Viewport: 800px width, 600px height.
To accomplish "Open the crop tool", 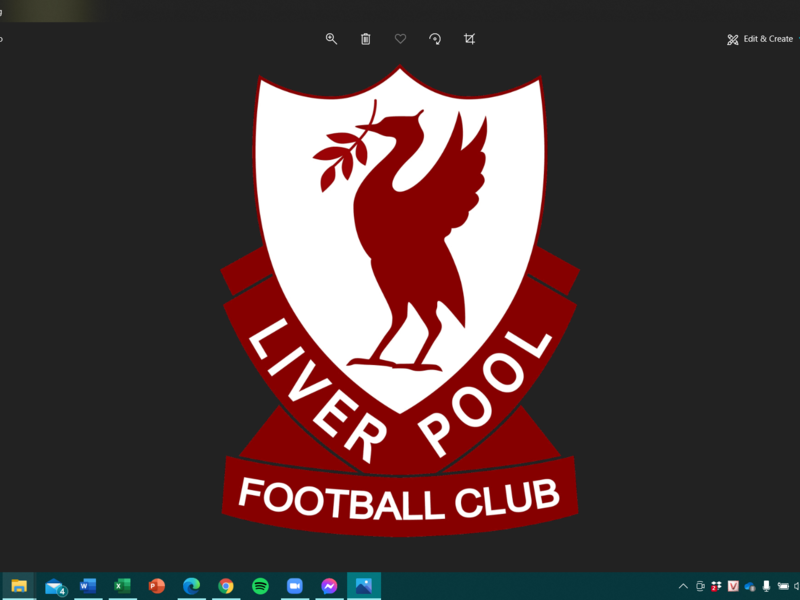I will pyautogui.click(x=469, y=39).
